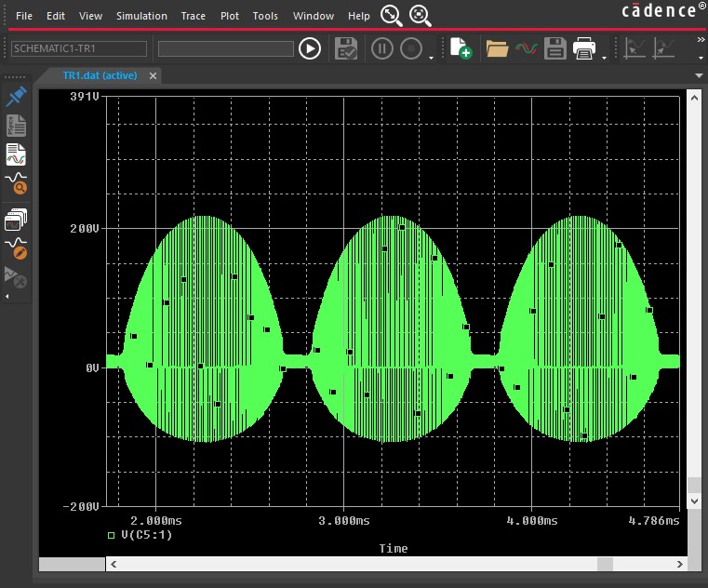Viewport: 708px width, 588px height.
Task: Select the TR1.dat (active) tab
Action: 100,75
